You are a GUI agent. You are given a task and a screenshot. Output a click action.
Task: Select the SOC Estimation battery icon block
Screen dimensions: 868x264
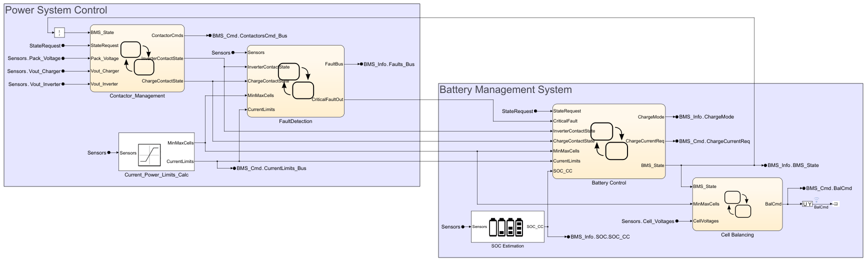[x=507, y=226]
